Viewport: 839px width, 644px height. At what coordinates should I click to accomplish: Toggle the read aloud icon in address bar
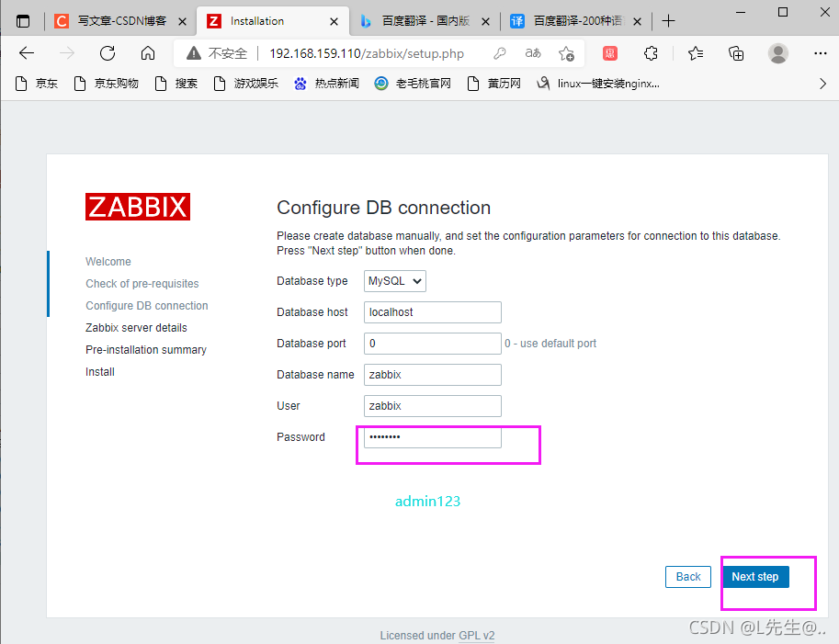(533, 53)
